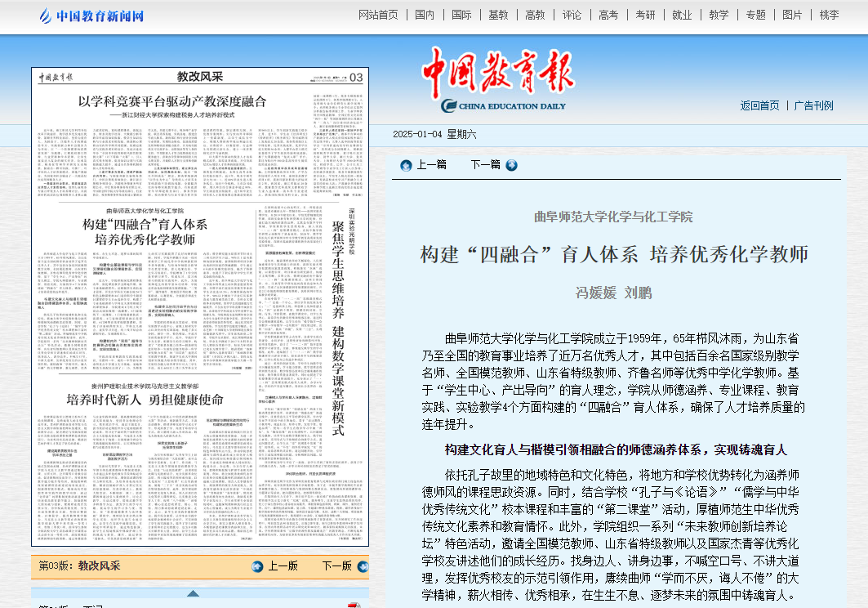
Task: Click the down-arrow icon next to 下一版
Action: [360, 566]
